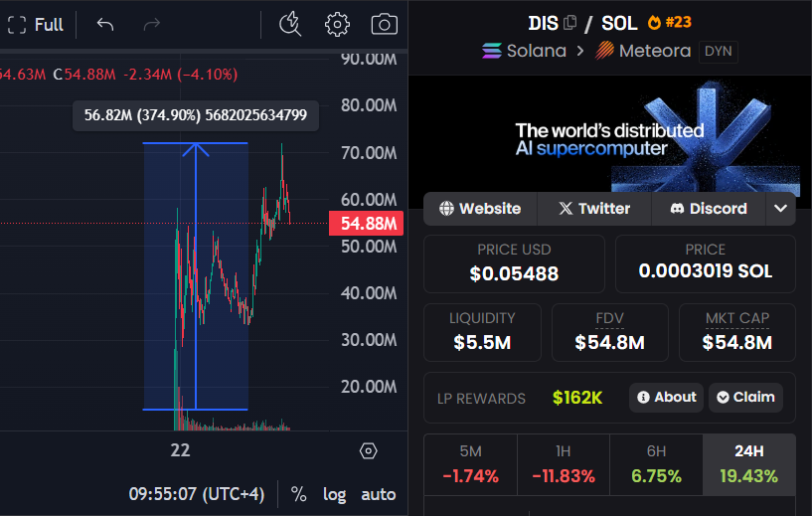Click the timezone 09:55:07 (UTC+4) selector
812x516 pixels.
197,494
